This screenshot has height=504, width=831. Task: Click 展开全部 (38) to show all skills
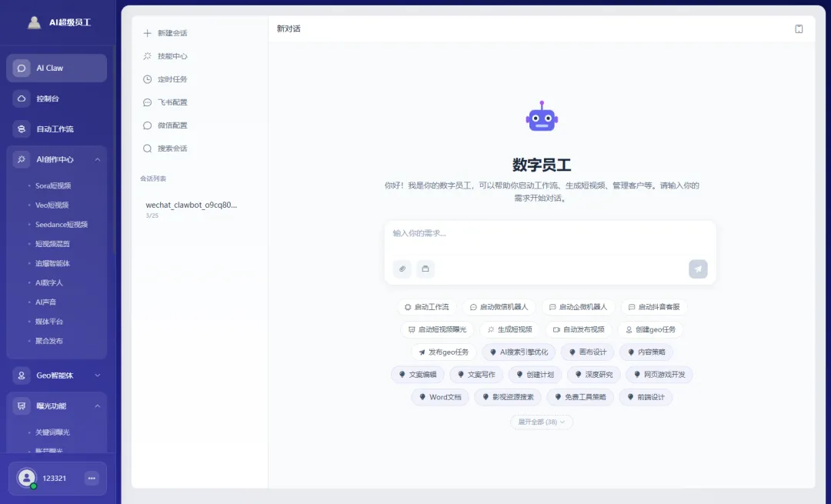tap(541, 422)
